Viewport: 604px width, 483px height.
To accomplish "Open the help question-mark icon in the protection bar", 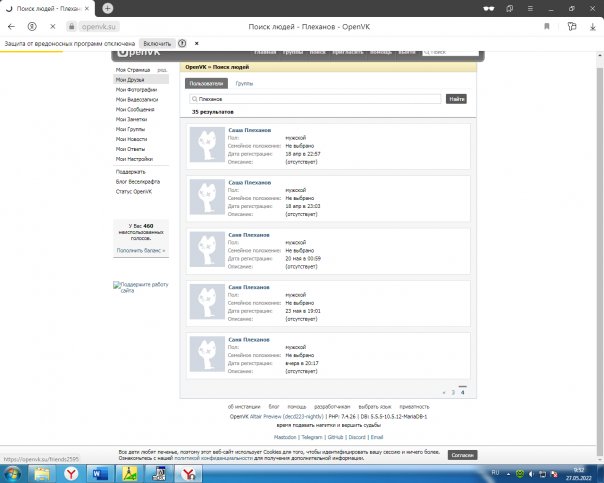I will [x=182, y=44].
